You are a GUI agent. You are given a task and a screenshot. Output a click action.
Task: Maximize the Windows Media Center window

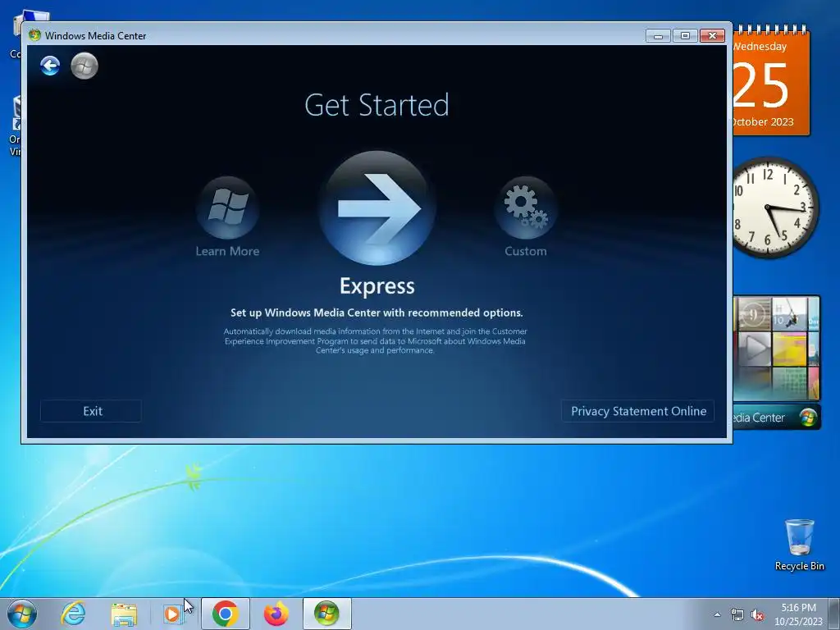(685, 36)
